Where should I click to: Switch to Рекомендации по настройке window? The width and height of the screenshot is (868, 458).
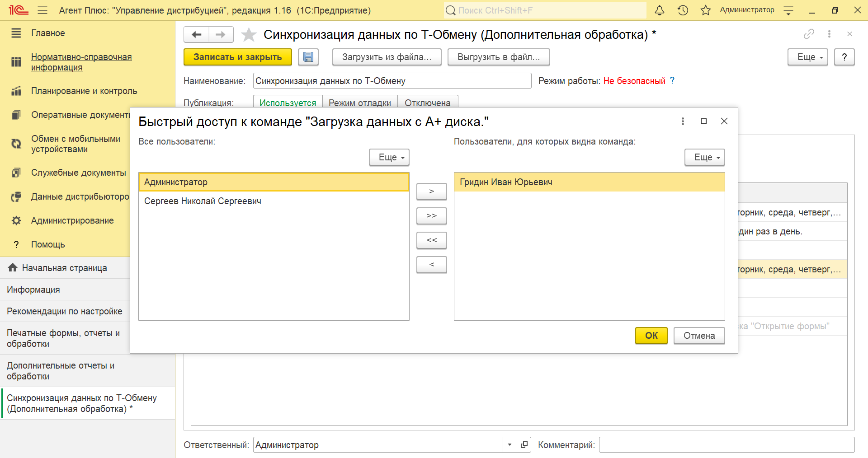[65, 311]
